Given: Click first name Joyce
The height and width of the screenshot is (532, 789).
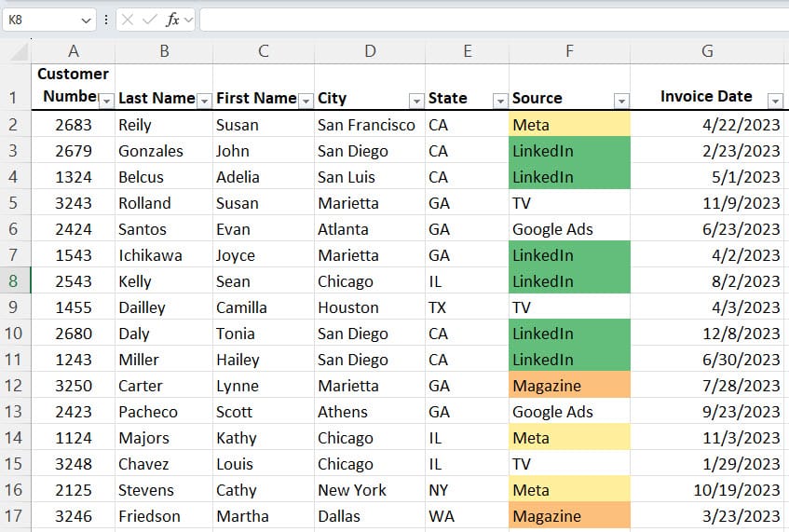Looking at the screenshot, I should [264, 255].
